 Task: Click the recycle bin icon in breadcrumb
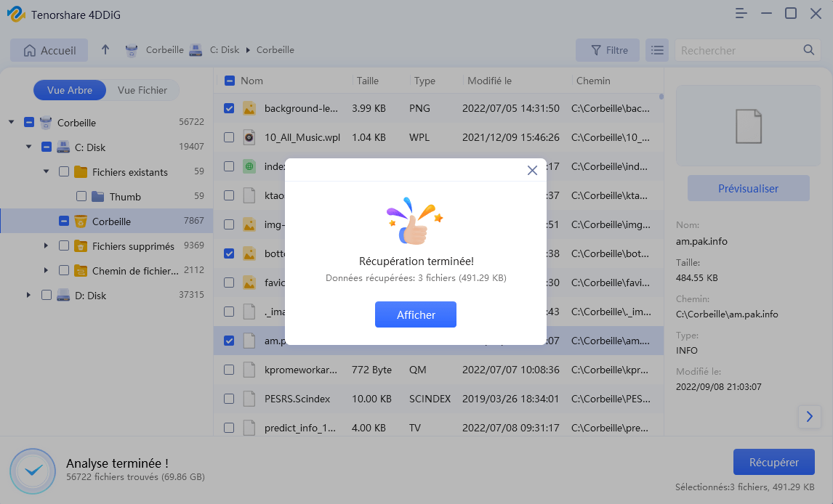[132, 50]
